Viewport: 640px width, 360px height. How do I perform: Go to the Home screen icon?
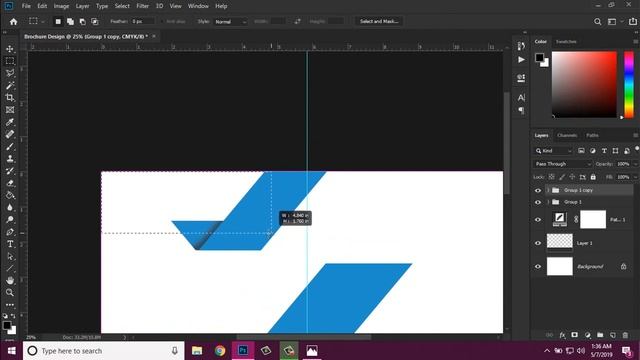tap(13, 22)
